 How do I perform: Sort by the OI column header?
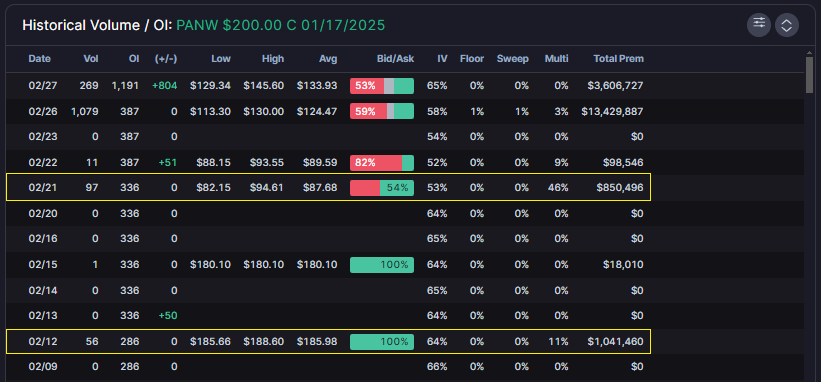[134, 59]
